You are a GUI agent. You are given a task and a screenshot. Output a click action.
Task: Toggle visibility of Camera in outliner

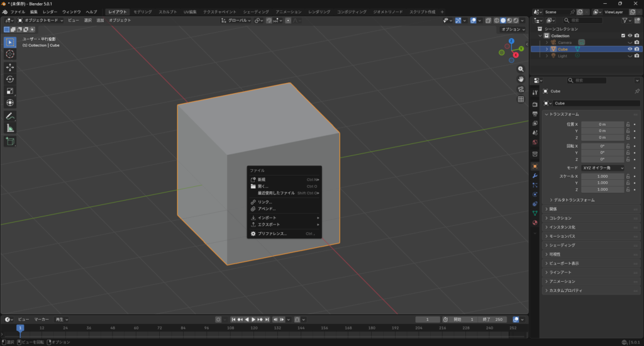coord(629,42)
